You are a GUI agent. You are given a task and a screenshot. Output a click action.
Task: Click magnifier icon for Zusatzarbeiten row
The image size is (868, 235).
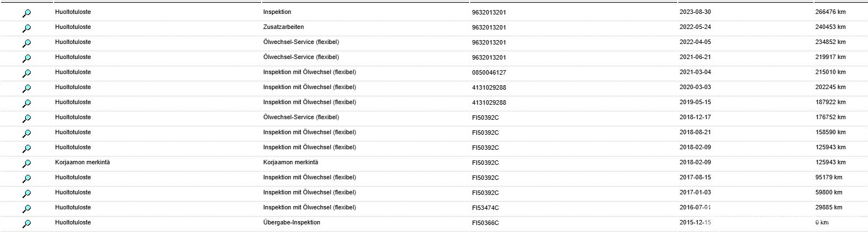pyautogui.click(x=27, y=28)
